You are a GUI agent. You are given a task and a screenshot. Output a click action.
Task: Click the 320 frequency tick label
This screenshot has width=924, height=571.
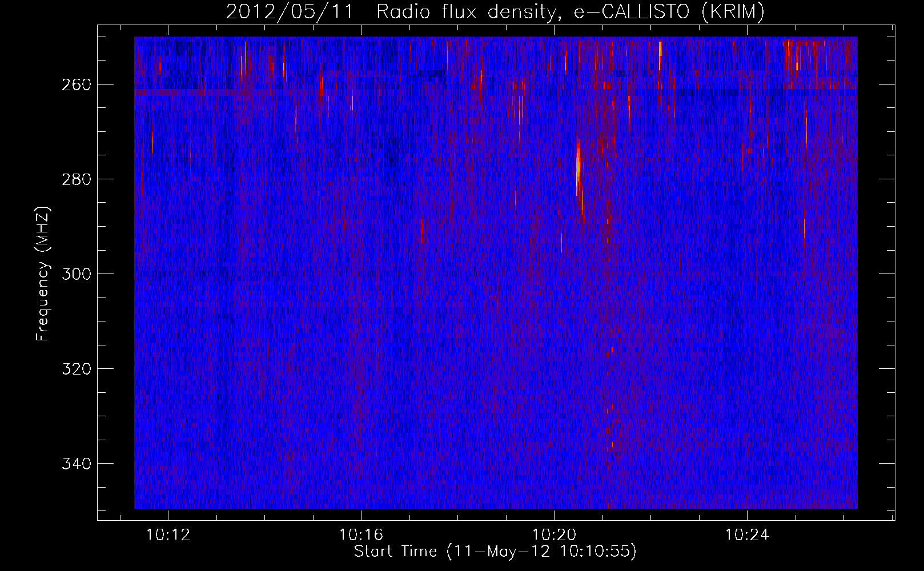77,369
